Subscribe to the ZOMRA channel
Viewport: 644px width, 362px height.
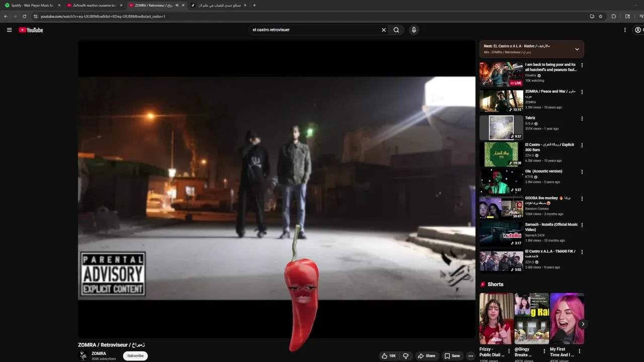pos(135,355)
